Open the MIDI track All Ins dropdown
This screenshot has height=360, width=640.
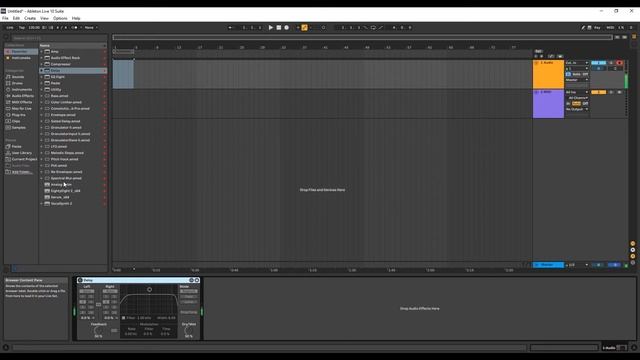point(577,92)
